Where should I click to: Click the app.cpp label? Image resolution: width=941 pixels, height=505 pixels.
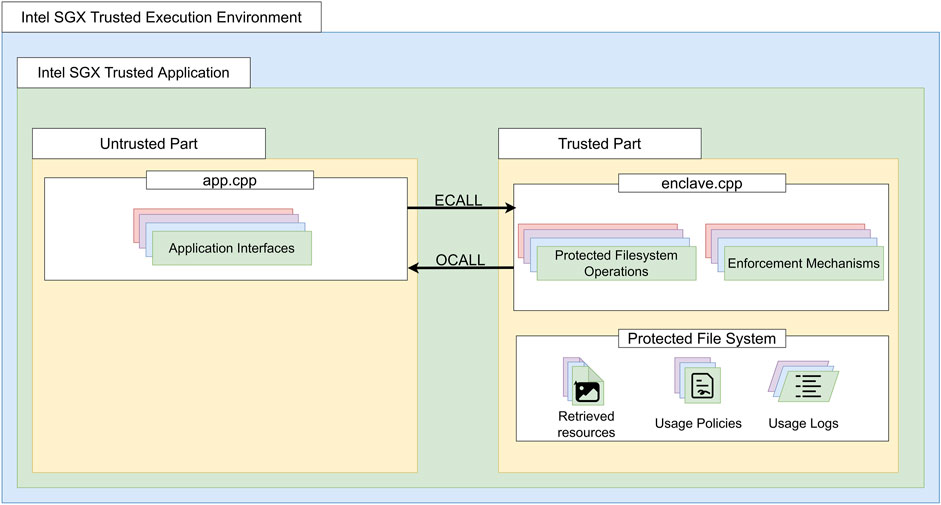click(230, 180)
